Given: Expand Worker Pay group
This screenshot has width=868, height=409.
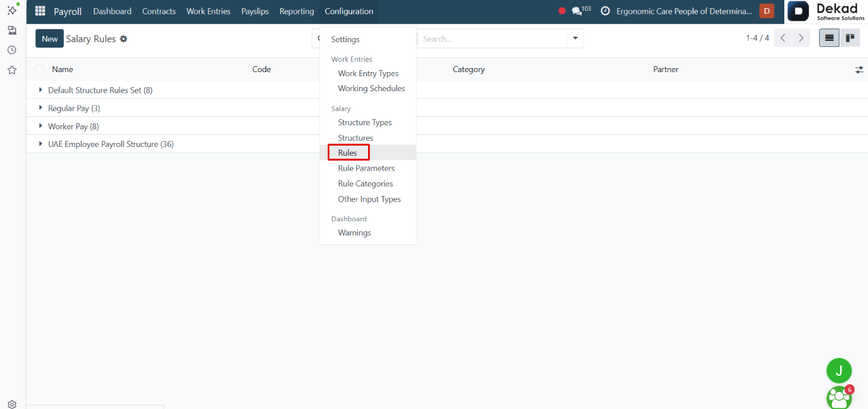Looking at the screenshot, I should (73, 127).
